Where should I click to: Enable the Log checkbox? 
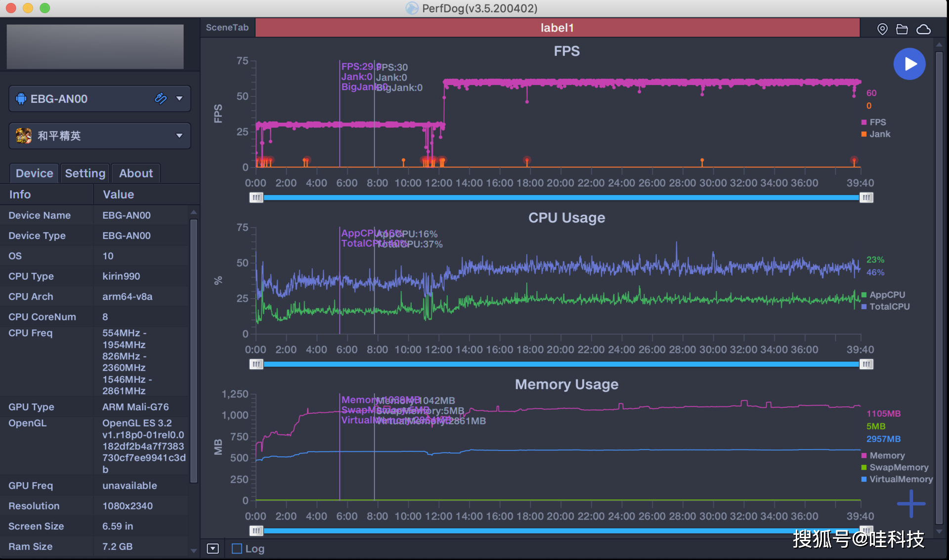[x=237, y=549]
